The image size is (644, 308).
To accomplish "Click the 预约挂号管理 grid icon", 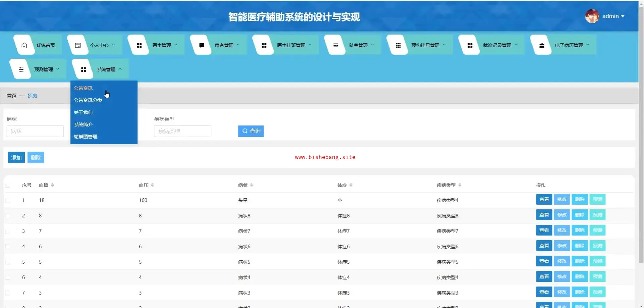I will 398,45.
